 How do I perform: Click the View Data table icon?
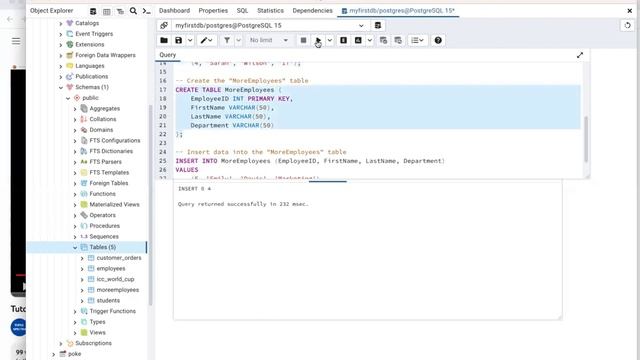pos(107,11)
